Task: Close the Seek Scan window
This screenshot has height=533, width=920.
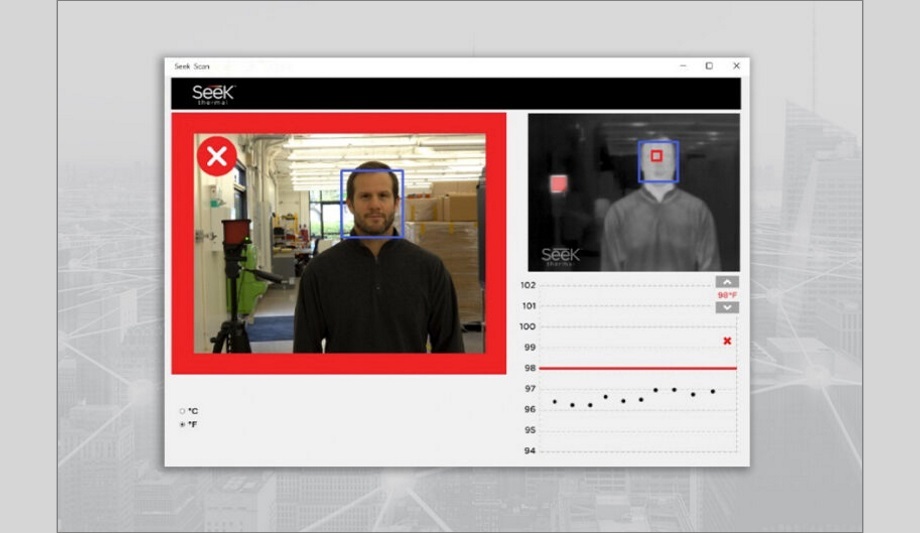Action: [736, 66]
